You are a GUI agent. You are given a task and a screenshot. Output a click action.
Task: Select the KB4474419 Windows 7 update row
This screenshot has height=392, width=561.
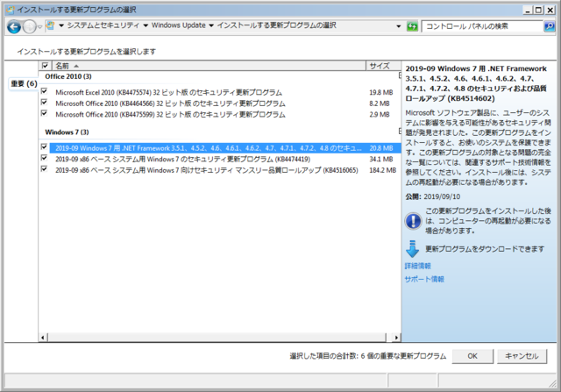tap(224, 159)
